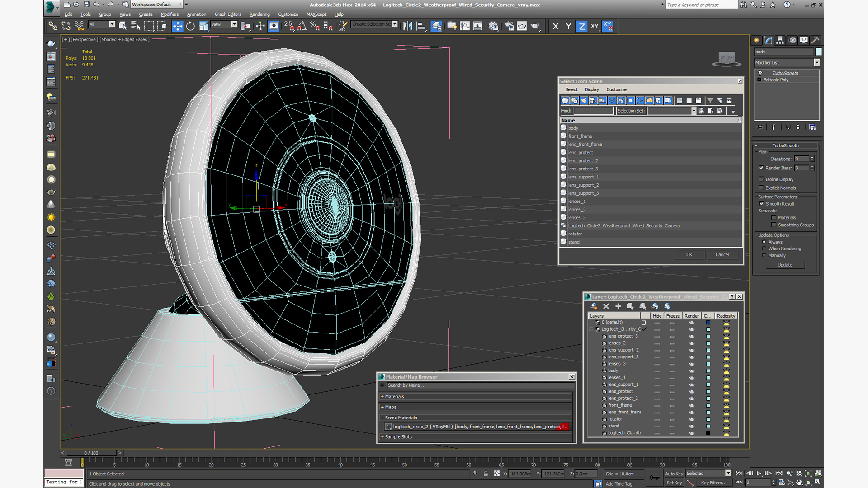This screenshot has height=488, width=868.
Task: Switch to the Display command panel
Action: coord(804,40)
